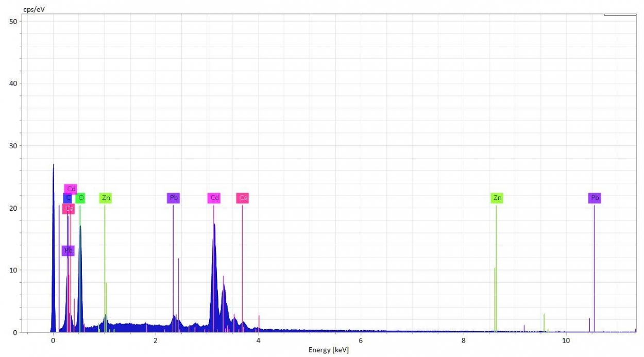Select the Cd label near 3.1 keV

214,198
